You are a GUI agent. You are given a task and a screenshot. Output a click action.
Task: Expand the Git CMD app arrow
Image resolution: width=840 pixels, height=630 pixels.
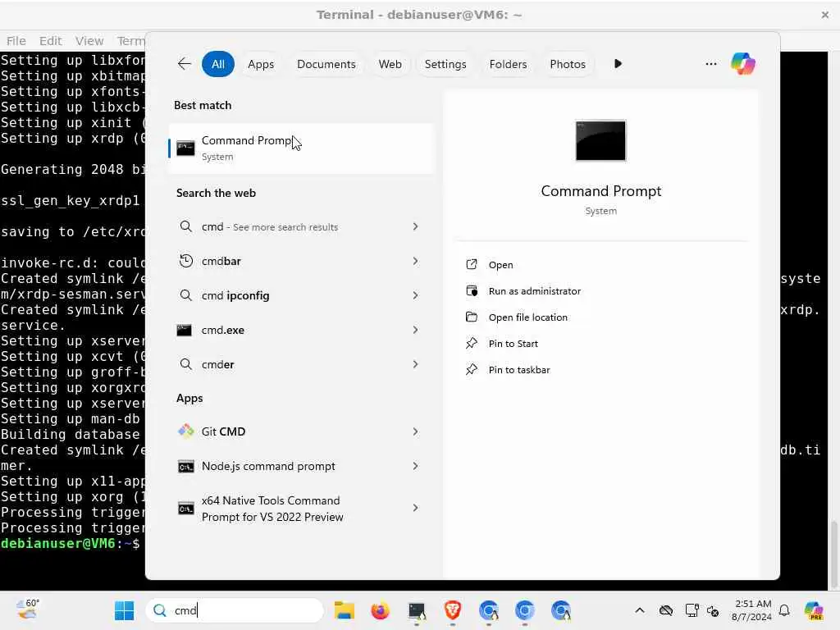(x=415, y=431)
